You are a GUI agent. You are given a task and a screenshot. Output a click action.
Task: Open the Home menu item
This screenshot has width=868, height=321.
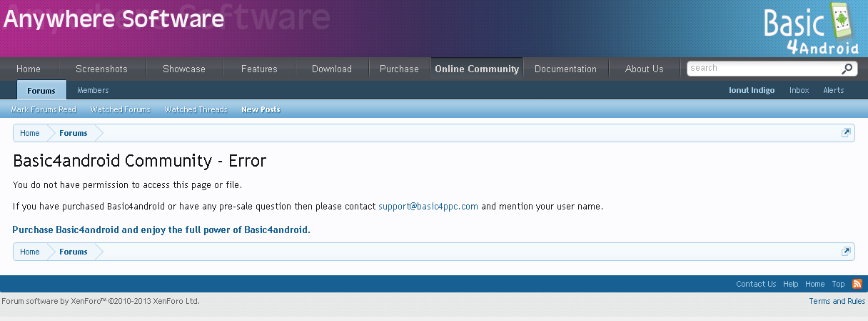click(x=29, y=69)
